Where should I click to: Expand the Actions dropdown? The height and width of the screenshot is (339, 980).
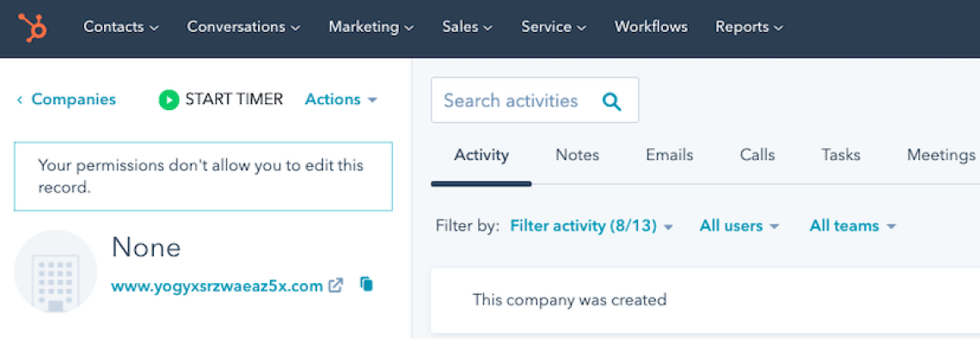click(x=341, y=100)
